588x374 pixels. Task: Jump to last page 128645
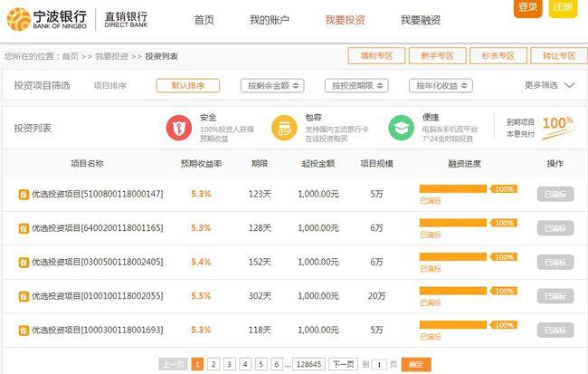308,364
